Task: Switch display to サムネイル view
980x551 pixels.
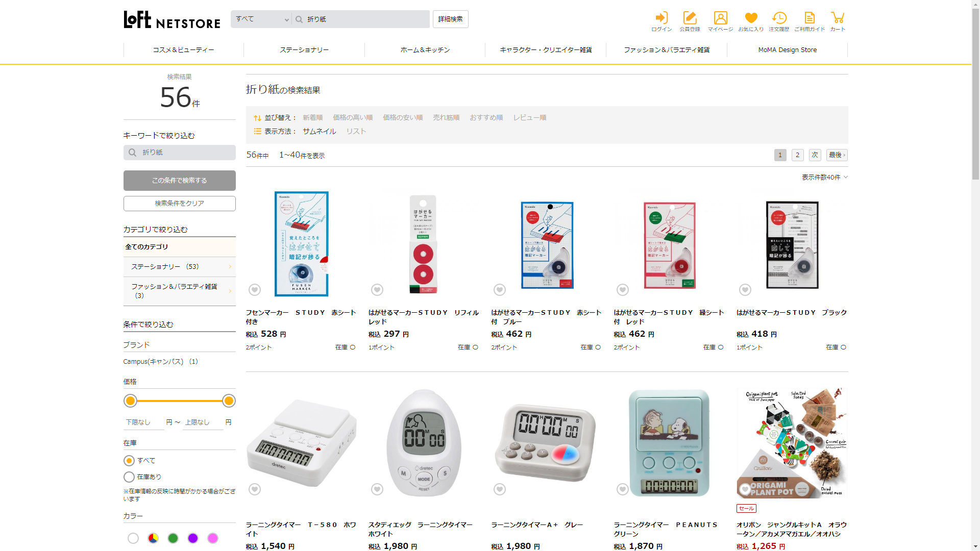Action: 320,132
